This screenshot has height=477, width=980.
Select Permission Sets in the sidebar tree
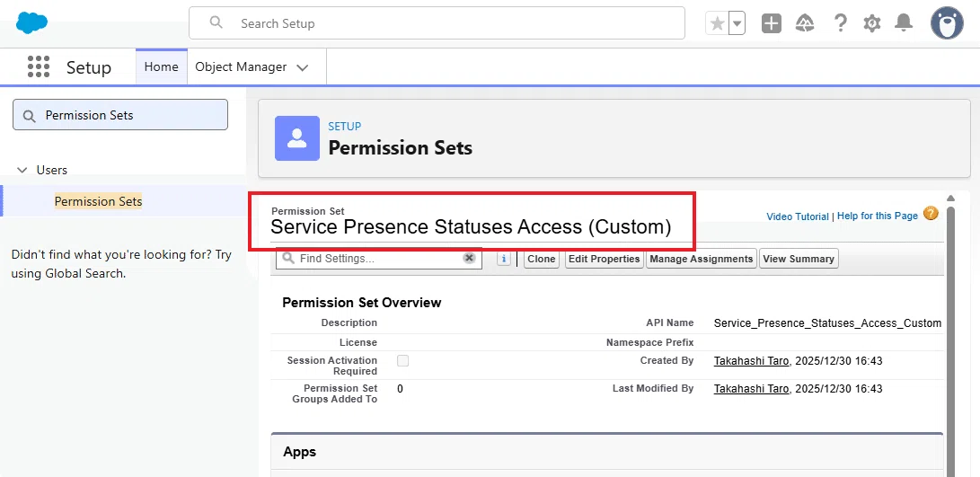coord(98,201)
